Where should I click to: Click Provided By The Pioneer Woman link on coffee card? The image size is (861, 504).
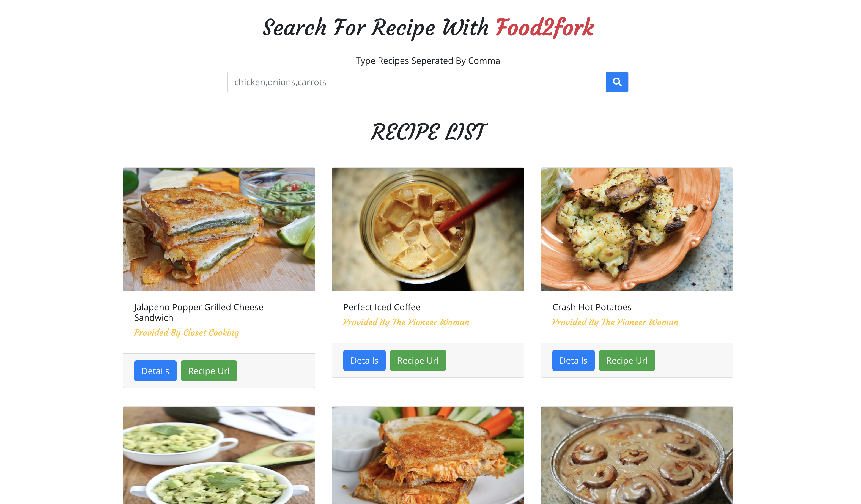pos(406,322)
